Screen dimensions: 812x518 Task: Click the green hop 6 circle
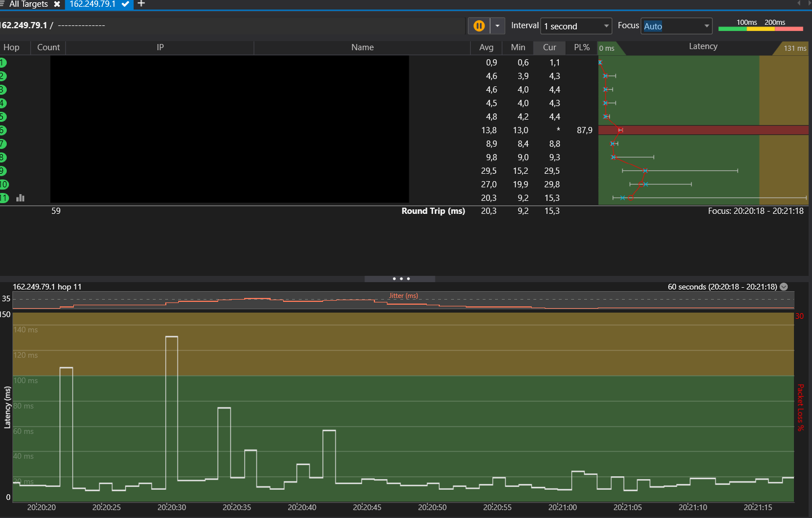point(3,130)
